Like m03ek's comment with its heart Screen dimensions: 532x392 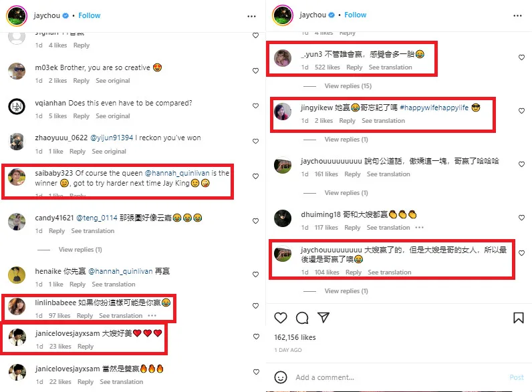click(x=255, y=71)
